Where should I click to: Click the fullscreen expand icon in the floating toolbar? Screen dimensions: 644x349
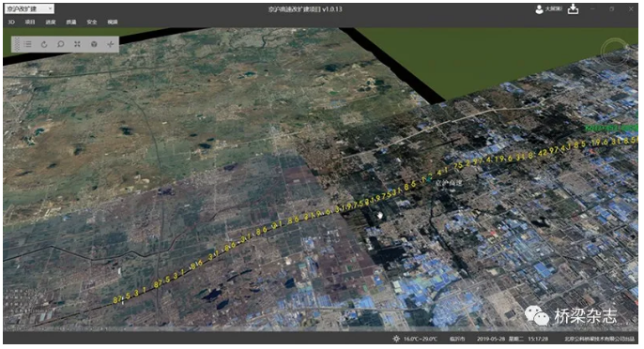77,44
